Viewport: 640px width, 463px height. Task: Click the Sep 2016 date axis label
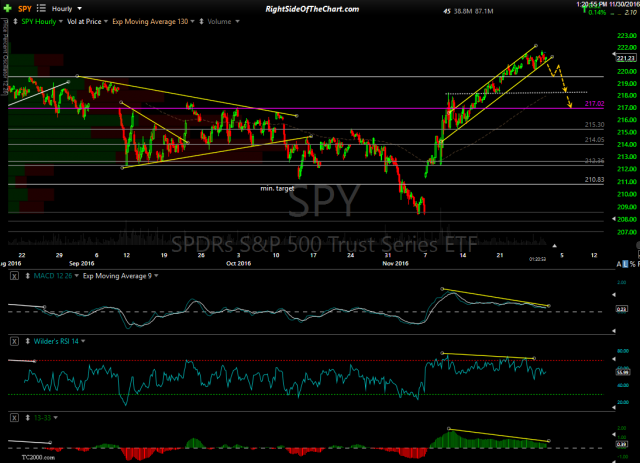click(82, 263)
